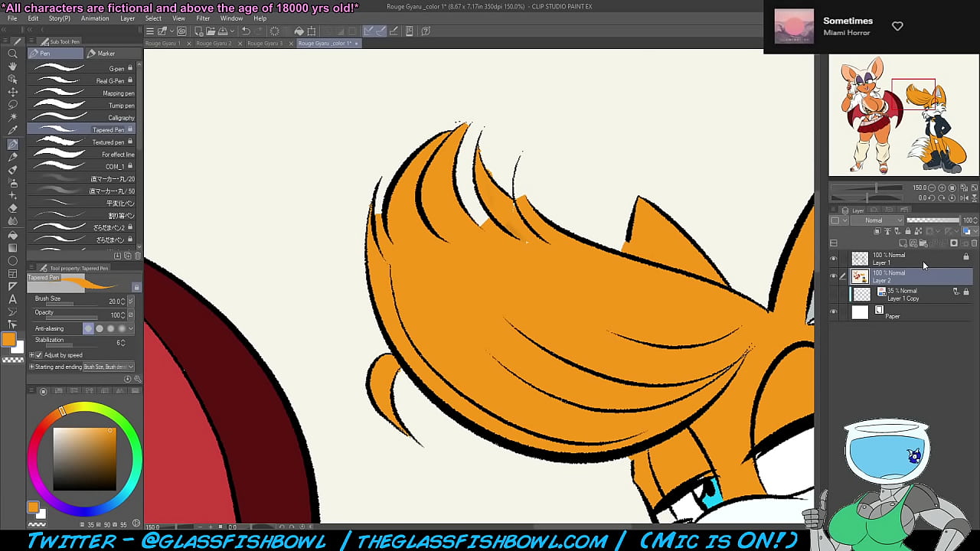Select the Zoom magnifier tool
The image size is (980, 551).
click(12, 54)
